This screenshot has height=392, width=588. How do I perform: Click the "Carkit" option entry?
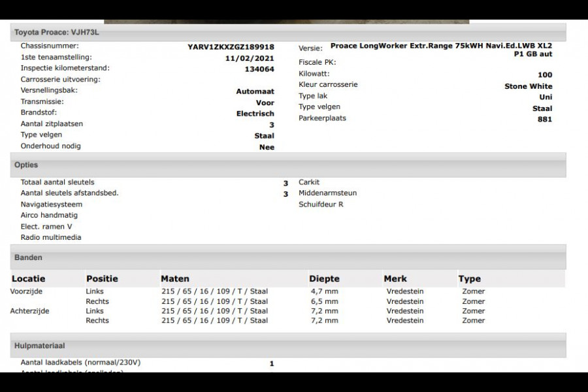tap(308, 182)
